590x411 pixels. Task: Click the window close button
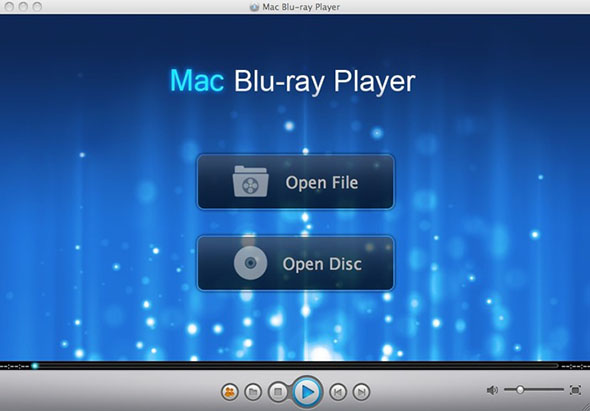point(9,6)
